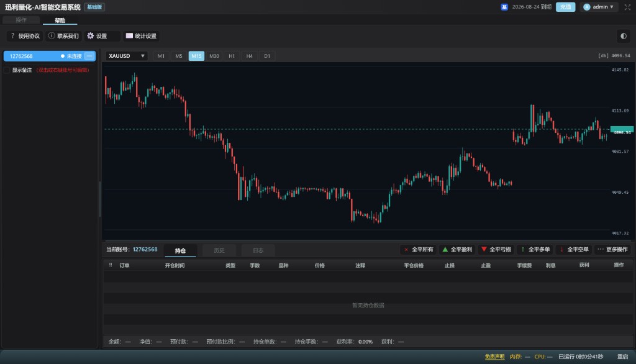Open the 统计设置 statistics settings
Image resolution: width=636 pixels, height=364 pixels.
141,36
